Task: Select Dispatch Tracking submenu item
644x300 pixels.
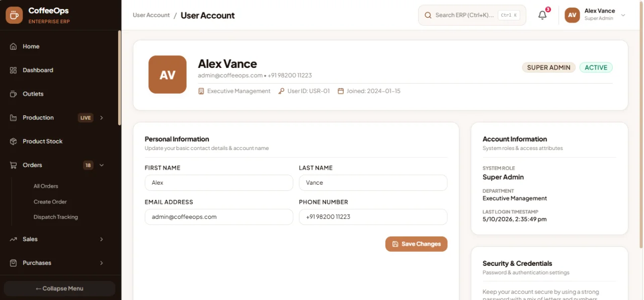Action: [x=56, y=217]
